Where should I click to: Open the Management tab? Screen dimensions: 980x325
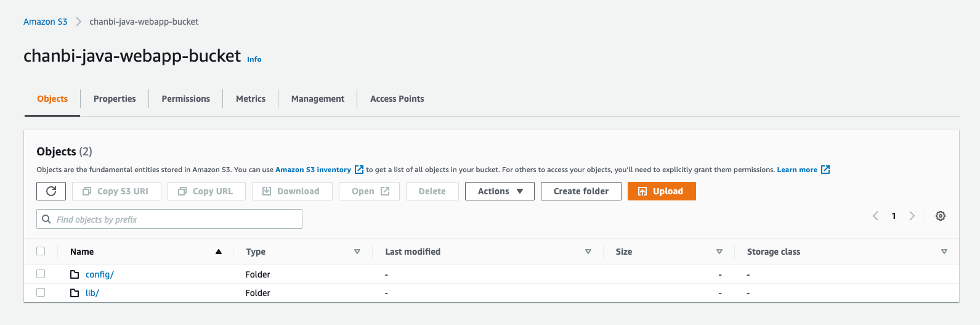pos(318,99)
